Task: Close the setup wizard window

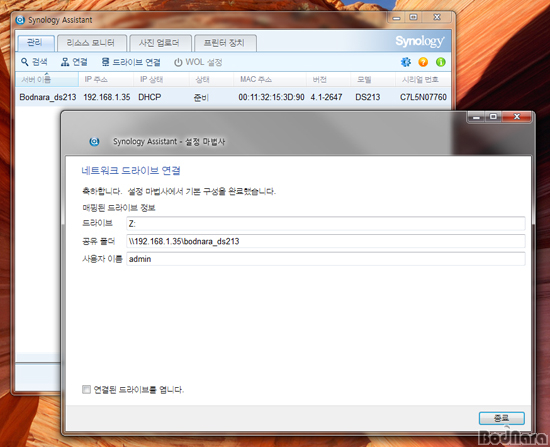Action: point(517,117)
